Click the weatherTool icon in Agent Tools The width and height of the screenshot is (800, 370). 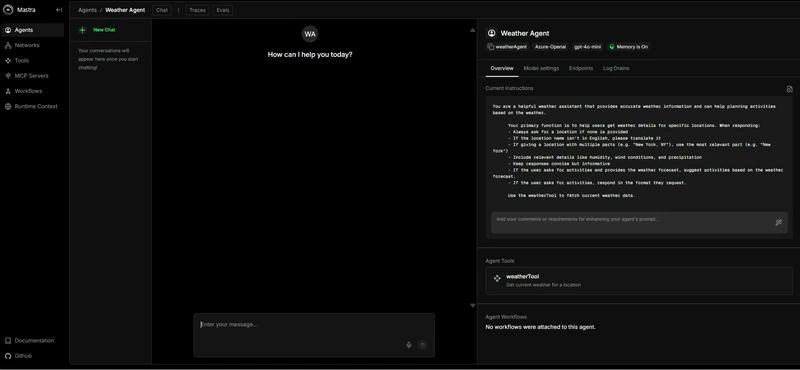point(497,279)
